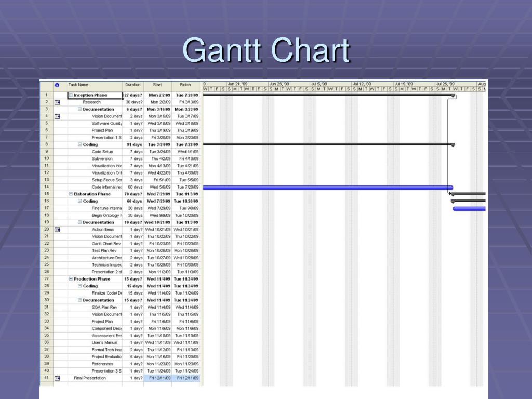Click finish date Fri 11/20/09

(x=185, y=357)
